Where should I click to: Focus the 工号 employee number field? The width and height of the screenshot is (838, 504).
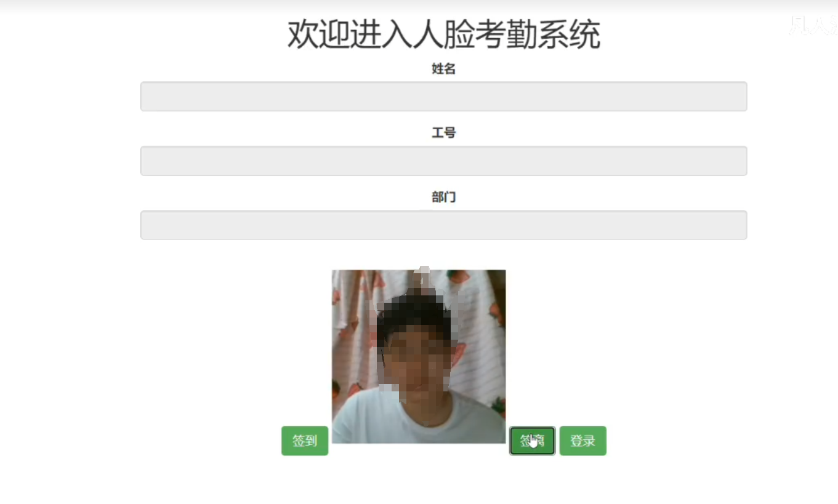pyautogui.click(x=443, y=161)
